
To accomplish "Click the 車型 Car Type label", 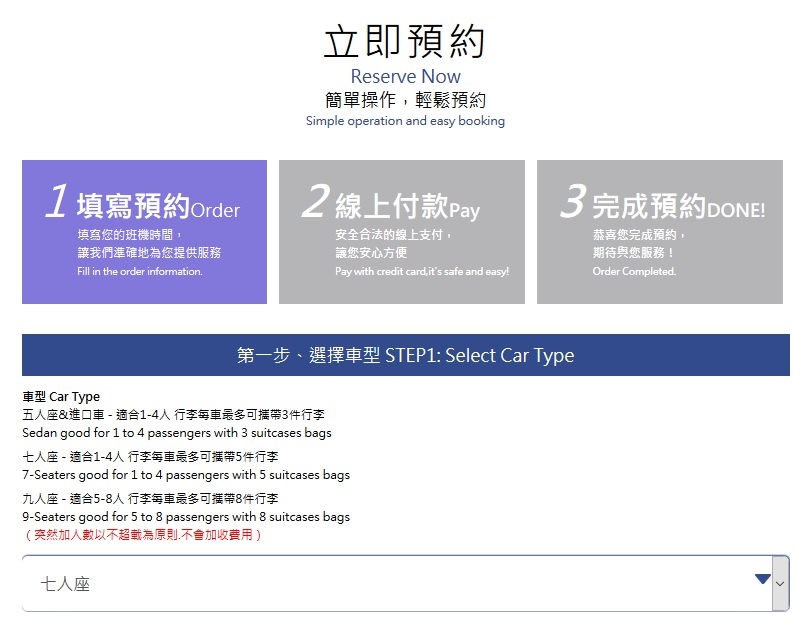I will (x=59, y=396).
